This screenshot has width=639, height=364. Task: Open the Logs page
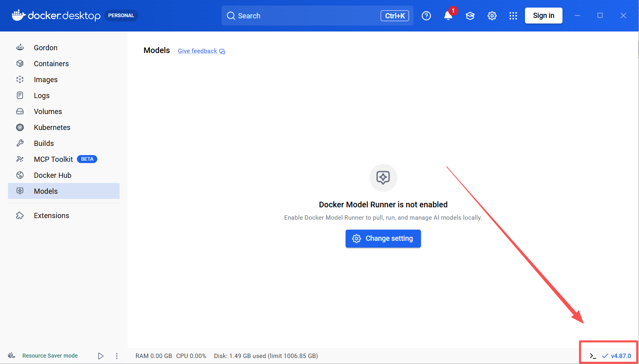64,95
